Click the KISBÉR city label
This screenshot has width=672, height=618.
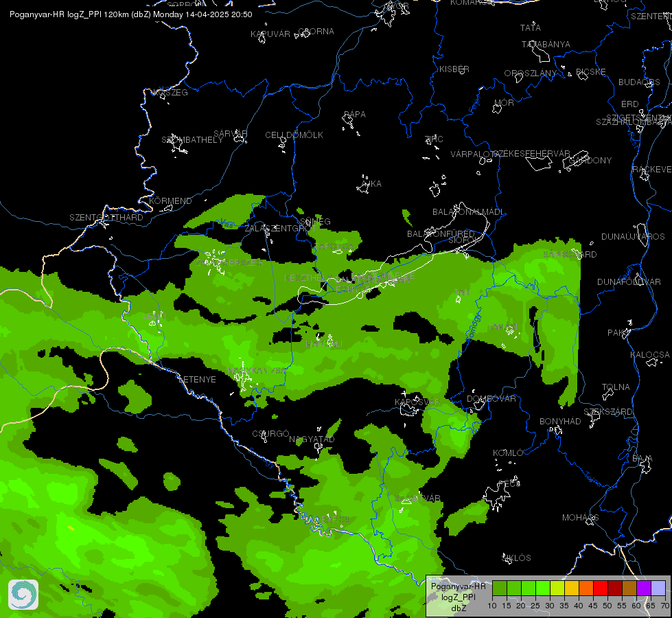pos(454,69)
